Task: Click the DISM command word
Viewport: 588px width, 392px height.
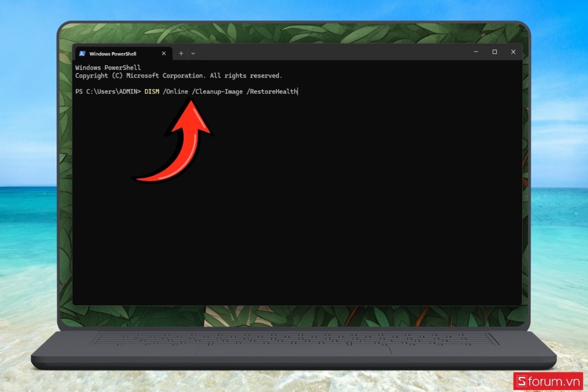Action: (x=152, y=92)
